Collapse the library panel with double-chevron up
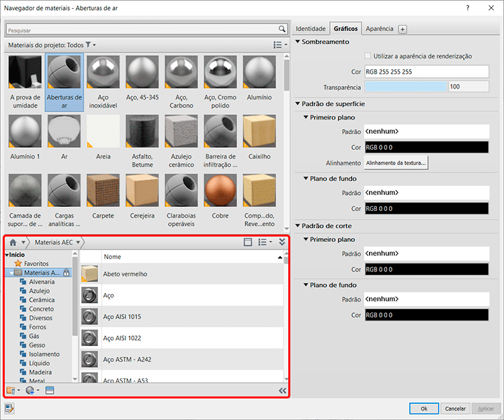 coord(282,242)
